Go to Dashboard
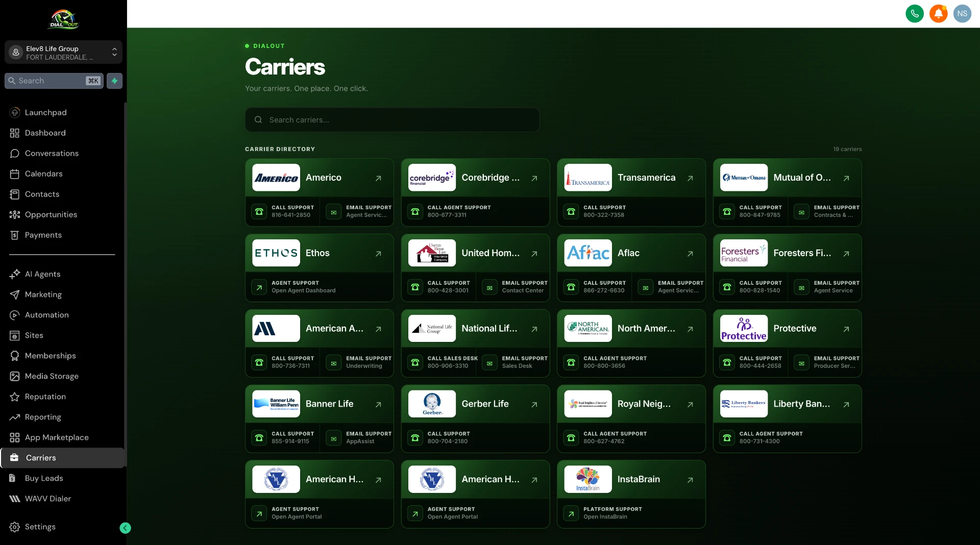 pos(62,133)
